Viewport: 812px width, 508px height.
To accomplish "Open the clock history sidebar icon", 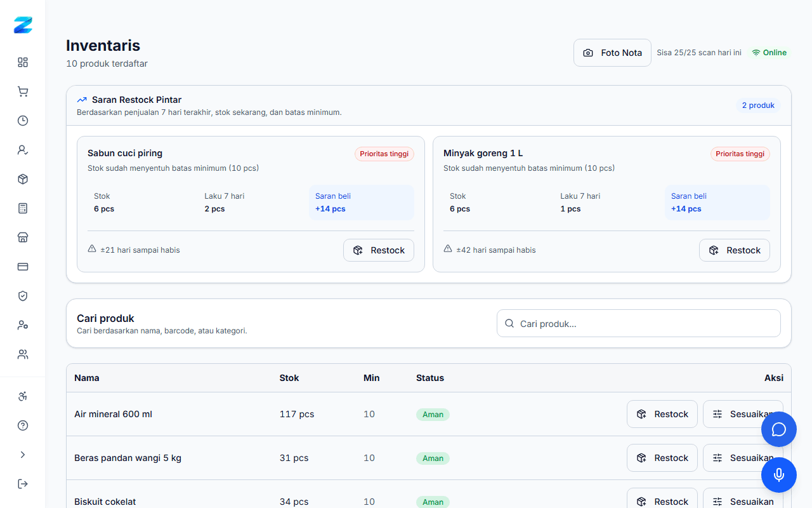I will click(23, 121).
